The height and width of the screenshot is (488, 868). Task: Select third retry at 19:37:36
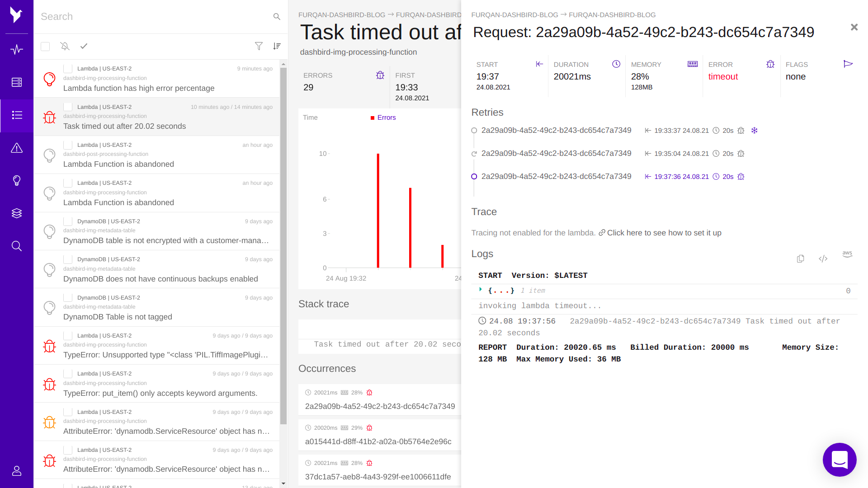click(556, 177)
